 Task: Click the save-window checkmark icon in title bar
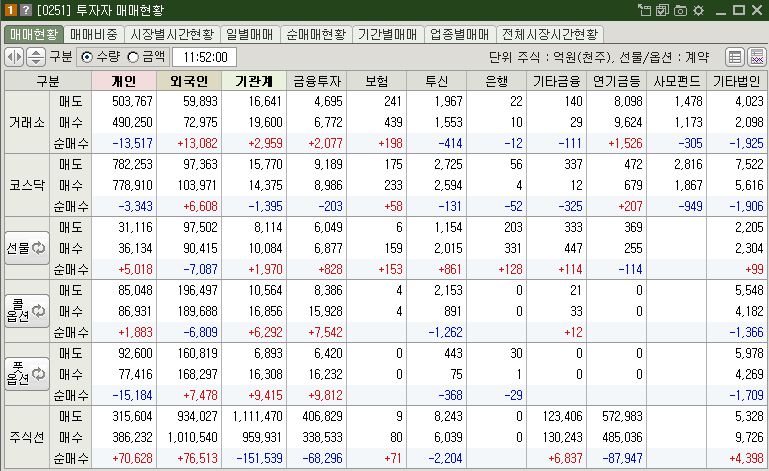[662, 10]
